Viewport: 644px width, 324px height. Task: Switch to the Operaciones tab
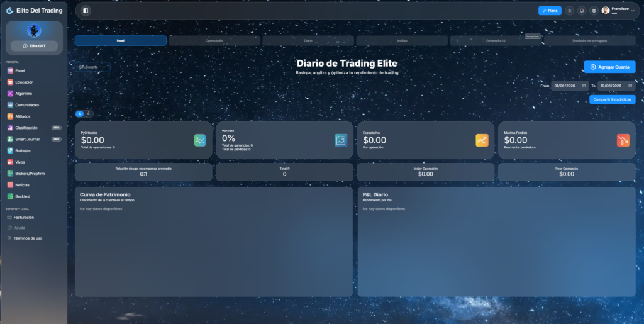click(214, 41)
